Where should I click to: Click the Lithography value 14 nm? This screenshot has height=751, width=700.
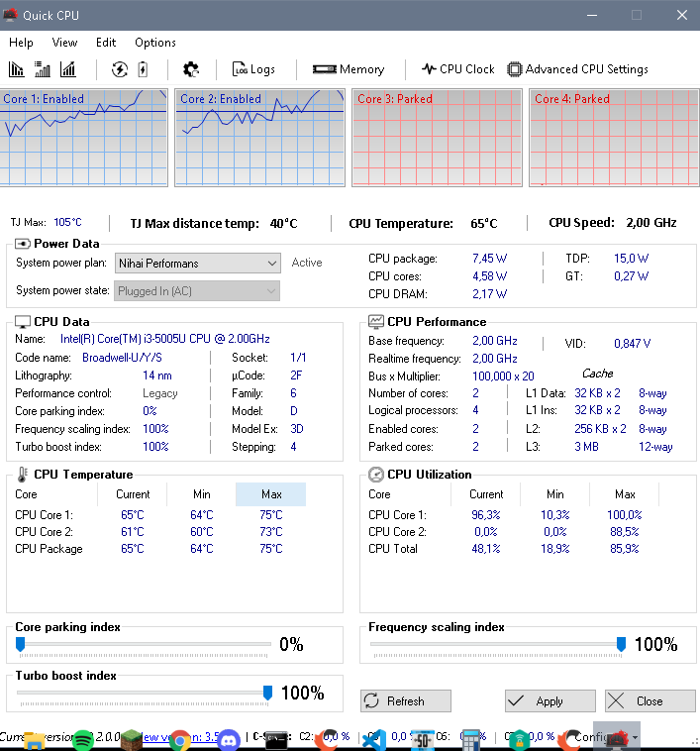(x=157, y=375)
